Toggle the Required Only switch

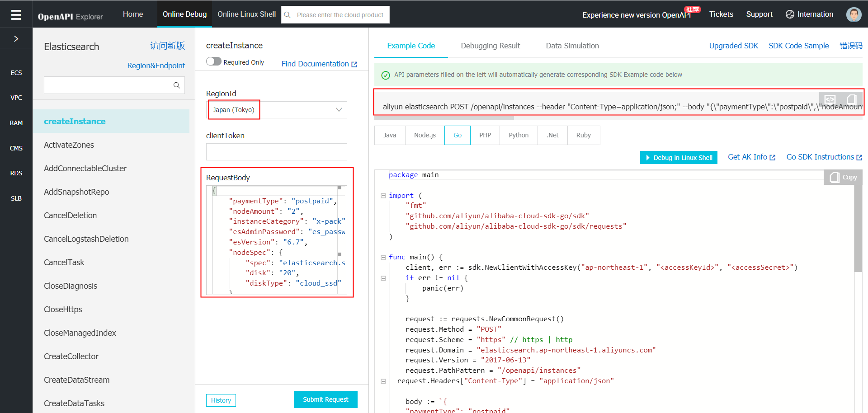(x=213, y=61)
